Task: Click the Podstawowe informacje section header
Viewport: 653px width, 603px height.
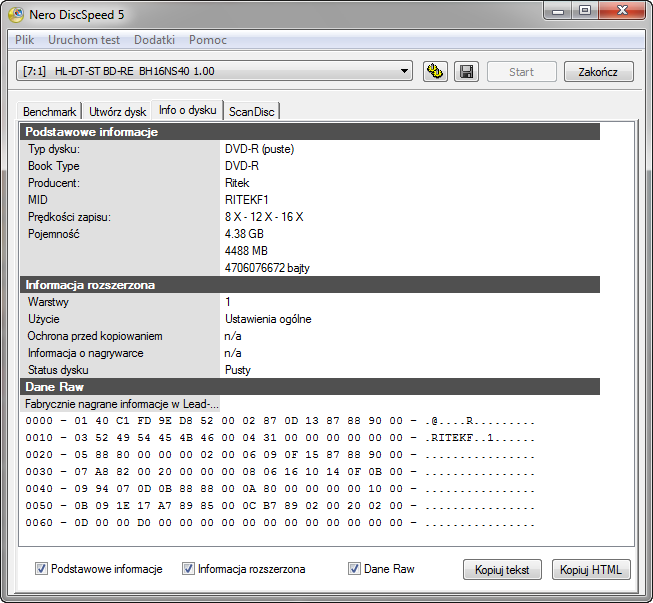Action: [x=310, y=132]
